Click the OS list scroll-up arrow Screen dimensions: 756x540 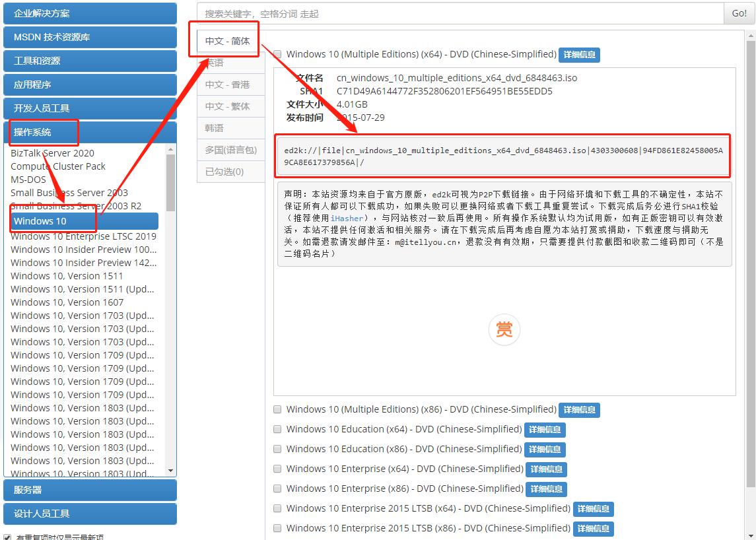click(170, 149)
